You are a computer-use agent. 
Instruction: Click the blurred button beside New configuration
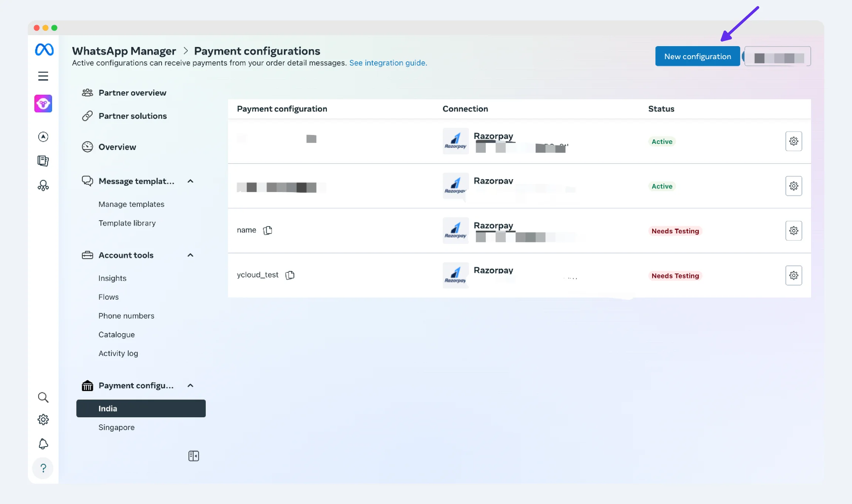(777, 56)
